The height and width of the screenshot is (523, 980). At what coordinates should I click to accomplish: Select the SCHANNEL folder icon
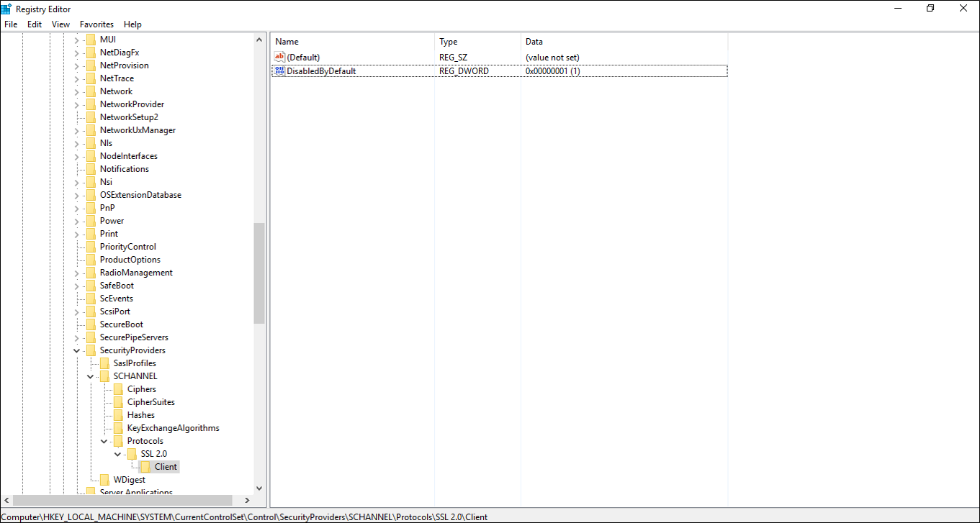tap(105, 376)
